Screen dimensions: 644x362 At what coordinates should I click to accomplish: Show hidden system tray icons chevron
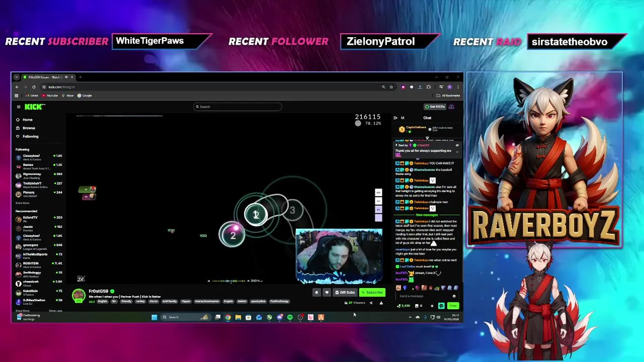[x=410, y=317]
